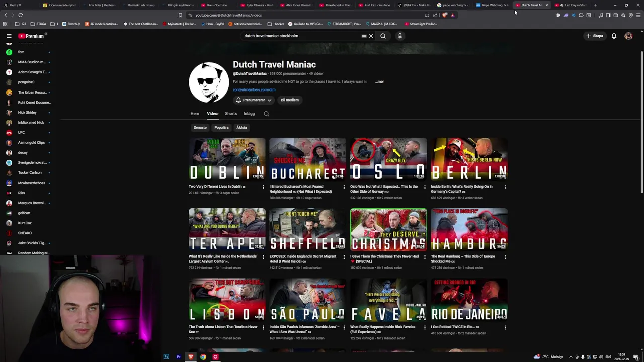Select the Videor tab

tap(213, 114)
